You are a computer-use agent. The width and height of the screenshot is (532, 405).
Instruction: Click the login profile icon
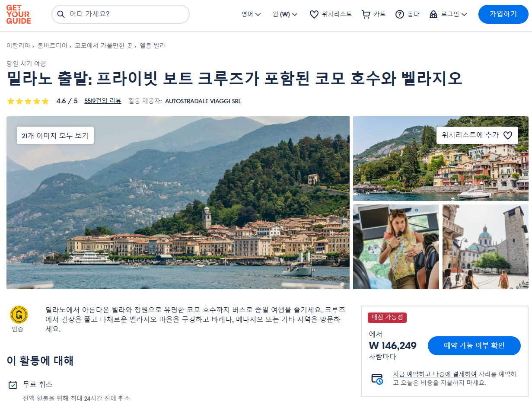[433, 14]
